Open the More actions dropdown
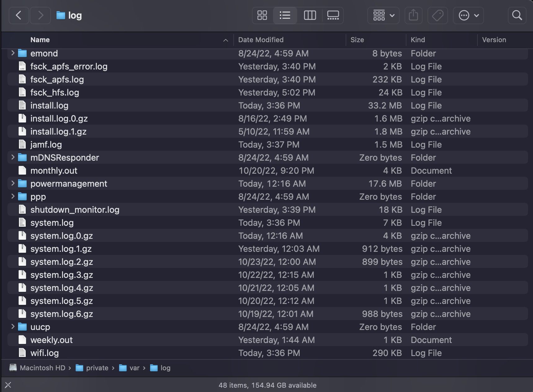 tap(468, 15)
